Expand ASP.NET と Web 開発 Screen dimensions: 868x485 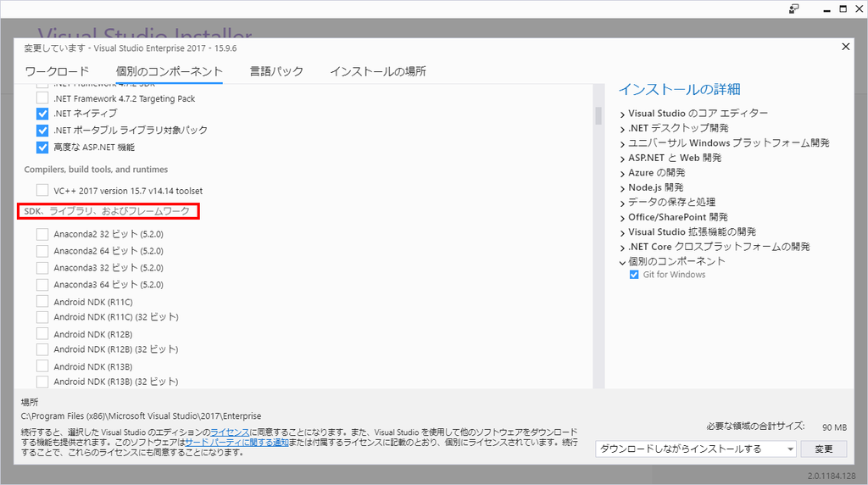coord(623,159)
